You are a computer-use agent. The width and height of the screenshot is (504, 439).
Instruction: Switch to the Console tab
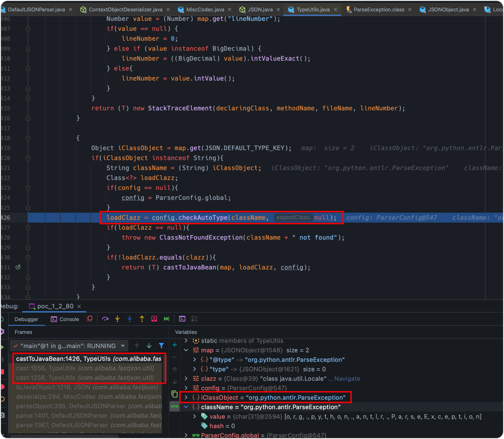point(65,319)
